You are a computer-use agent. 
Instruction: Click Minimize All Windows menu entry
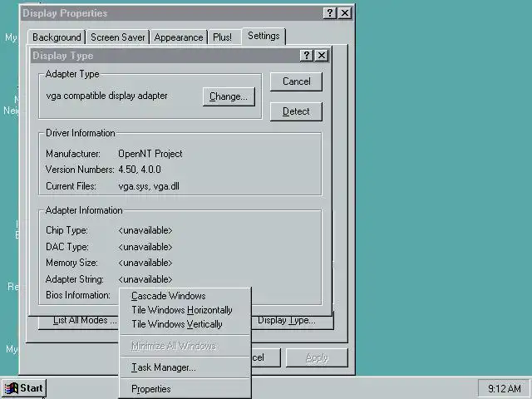pos(185,346)
